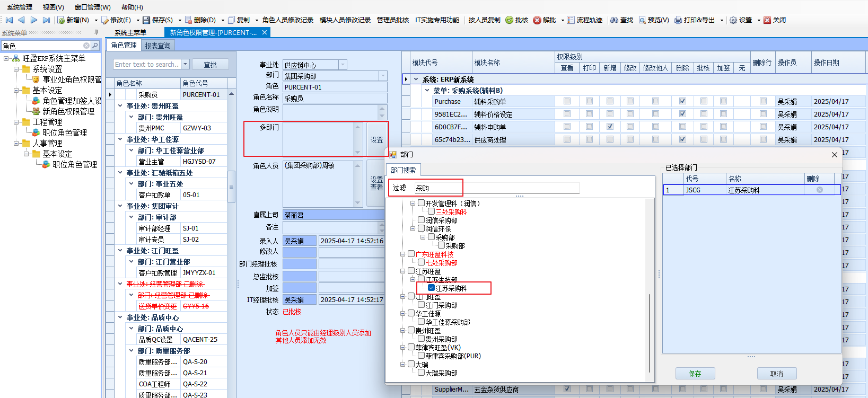Screen dimensions: 868x398
Task: Click the 角色说明 text field
Action: pyautogui.click(x=331, y=112)
